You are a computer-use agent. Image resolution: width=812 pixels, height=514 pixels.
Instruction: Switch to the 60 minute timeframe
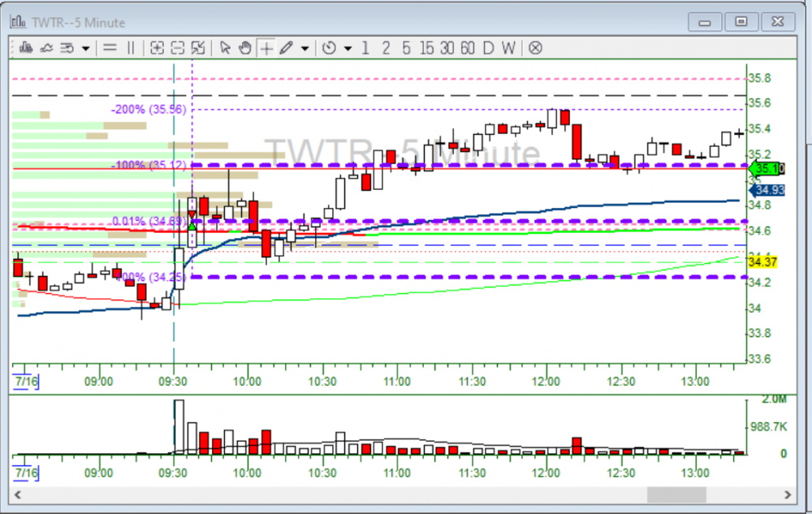point(467,48)
